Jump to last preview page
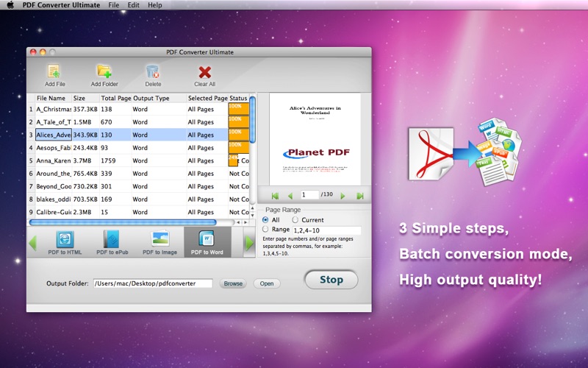This screenshot has width=588, height=368. pyautogui.click(x=360, y=196)
